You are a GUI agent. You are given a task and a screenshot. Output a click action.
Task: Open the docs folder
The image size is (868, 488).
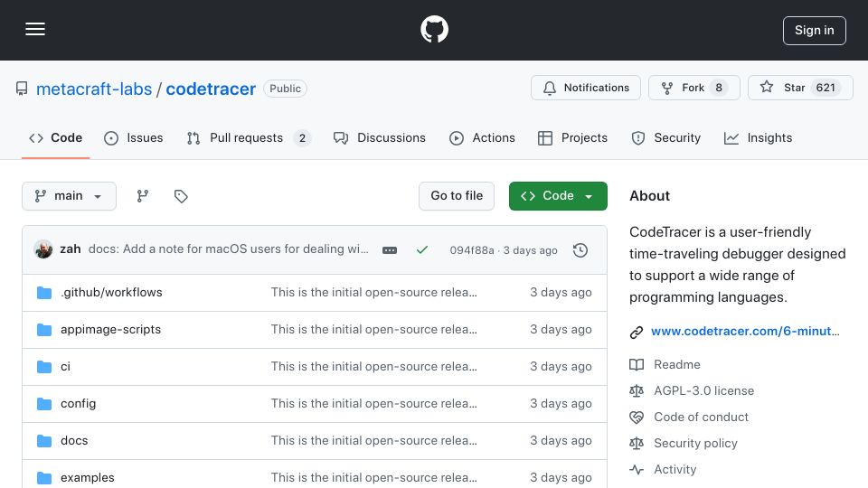pyautogui.click(x=74, y=440)
